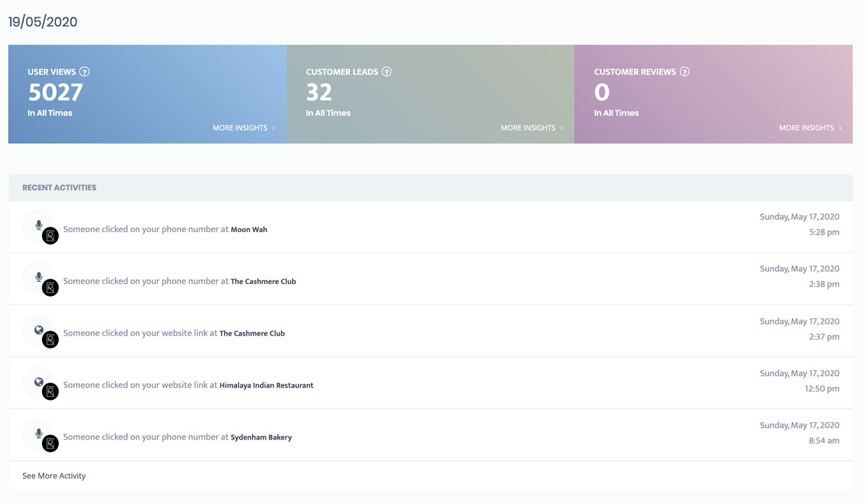The height and width of the screenshot is (504, 865).
Task: Click the microphone icon on Moon Wah activity
Action: [x=39, y=225]
